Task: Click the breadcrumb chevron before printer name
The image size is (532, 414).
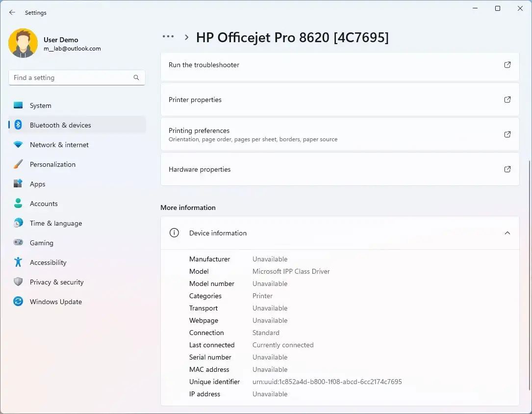Action: [187, 37]
